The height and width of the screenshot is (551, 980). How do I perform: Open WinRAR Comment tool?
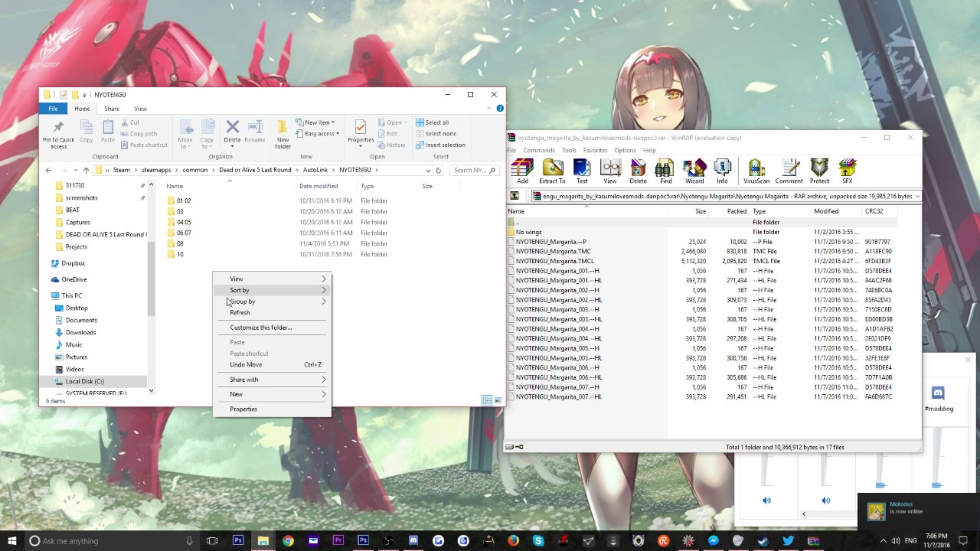789,171
